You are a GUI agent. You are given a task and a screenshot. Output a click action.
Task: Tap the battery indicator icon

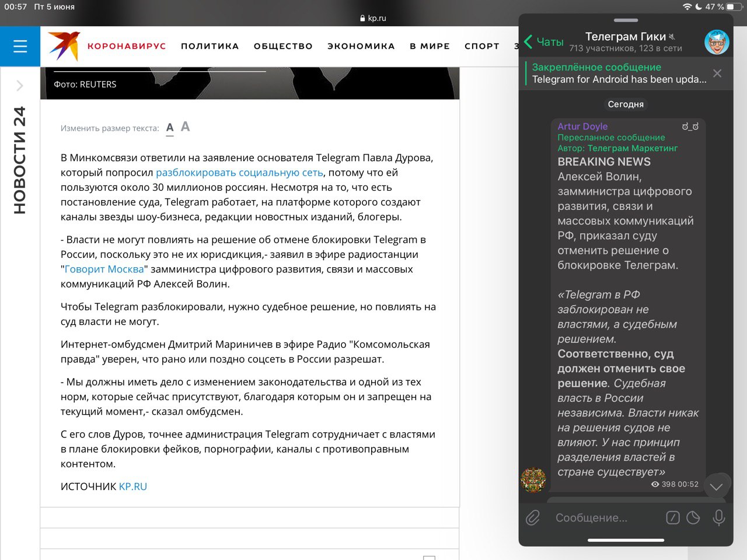734,7
